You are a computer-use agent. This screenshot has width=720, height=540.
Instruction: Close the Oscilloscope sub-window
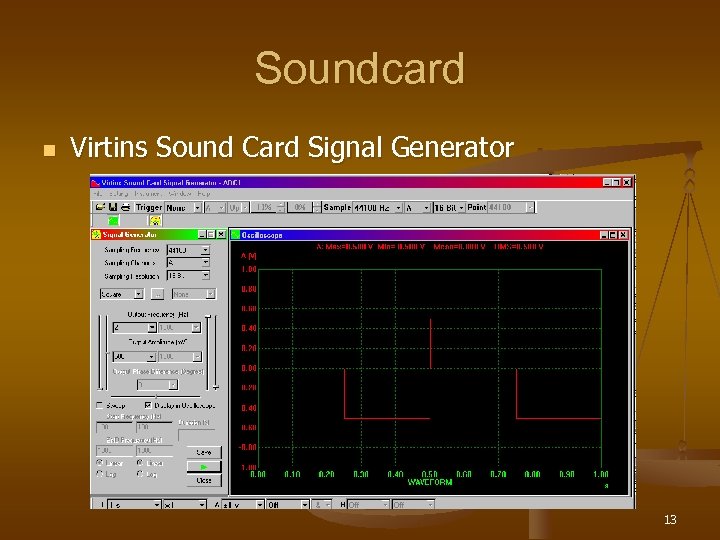coord(623,235)
